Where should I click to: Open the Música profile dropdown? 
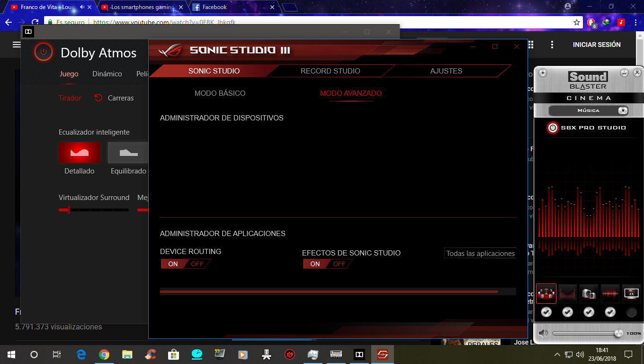tap(589, 110)
